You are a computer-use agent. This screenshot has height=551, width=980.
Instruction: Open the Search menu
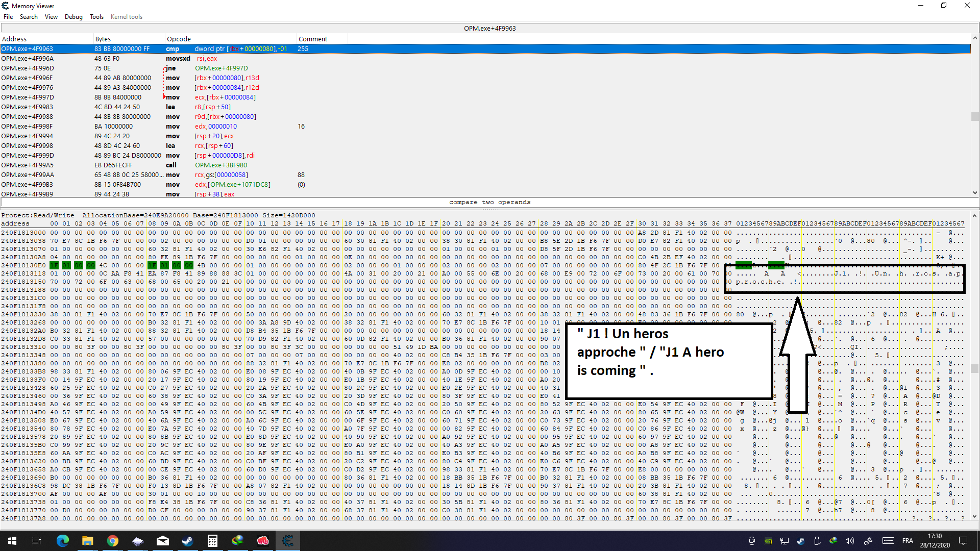[29, 17]
